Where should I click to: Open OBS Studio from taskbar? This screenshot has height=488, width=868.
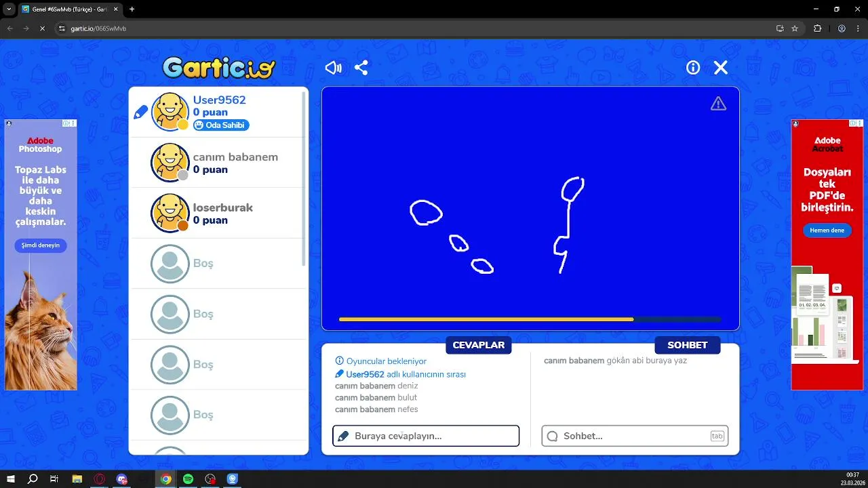(x=210, y=479)
